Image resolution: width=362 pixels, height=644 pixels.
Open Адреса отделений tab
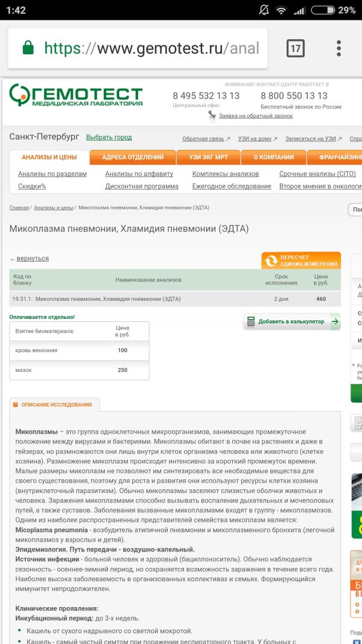(x=133, y=158)
